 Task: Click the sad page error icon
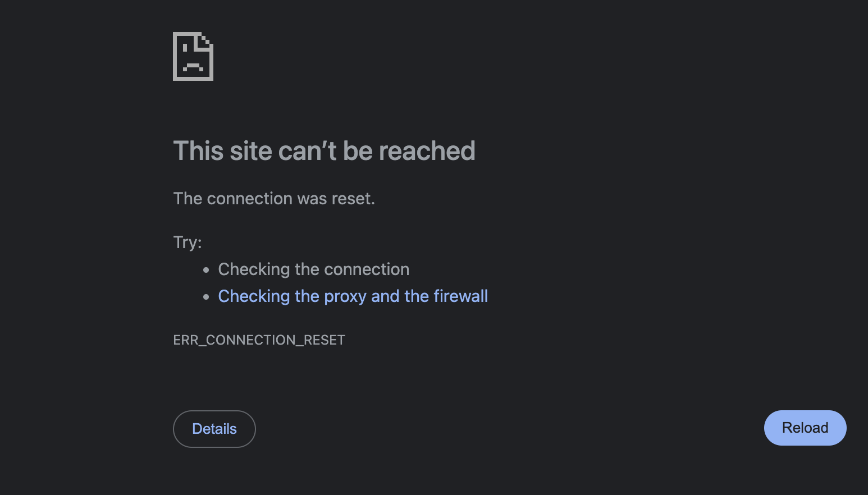[193, 56]
